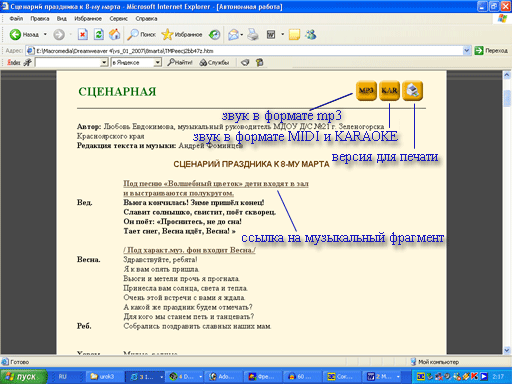
Task: Click the Найти! search button
Action: pos(180,62)
